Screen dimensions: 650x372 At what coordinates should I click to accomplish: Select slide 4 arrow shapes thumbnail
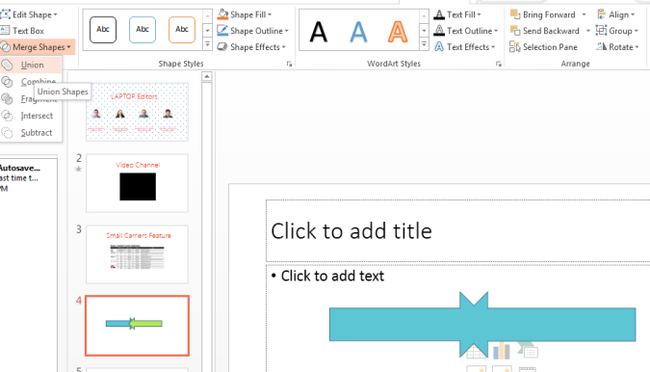[137, 326]
